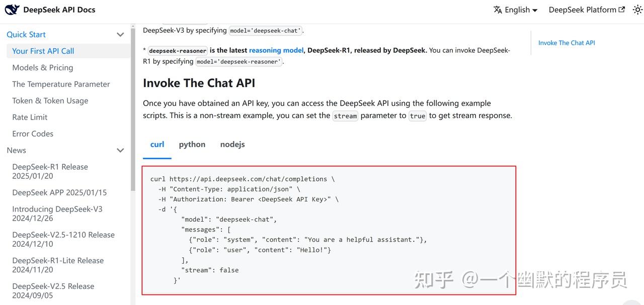Viewport: 644px width, 305px height.
Task: Click the inline true value code
Action: point(418,116)
